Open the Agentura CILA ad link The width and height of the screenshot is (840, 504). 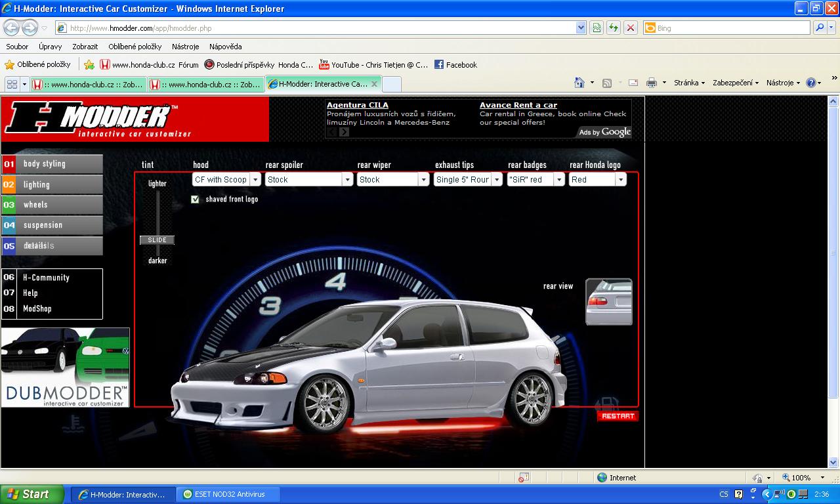(x=358, y=105)
